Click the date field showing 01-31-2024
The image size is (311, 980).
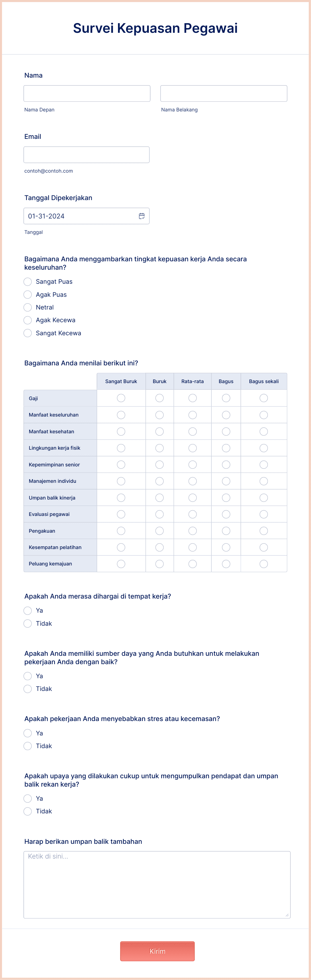click(86, 216)
